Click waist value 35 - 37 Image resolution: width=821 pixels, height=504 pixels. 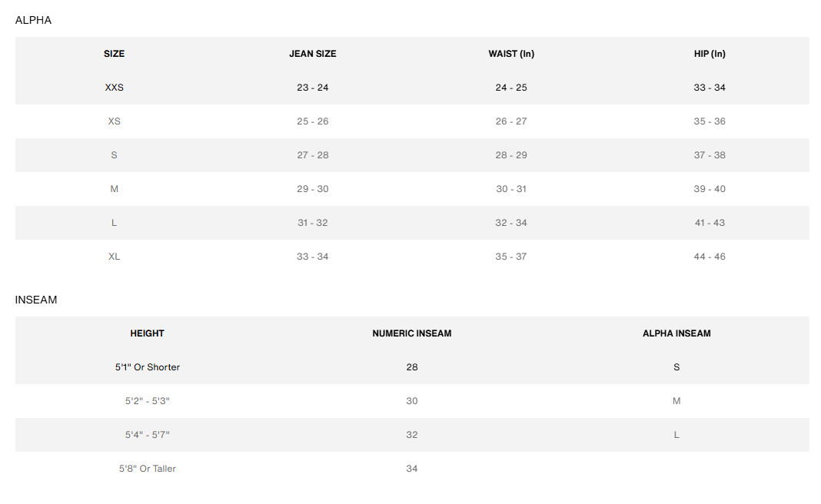511,257
